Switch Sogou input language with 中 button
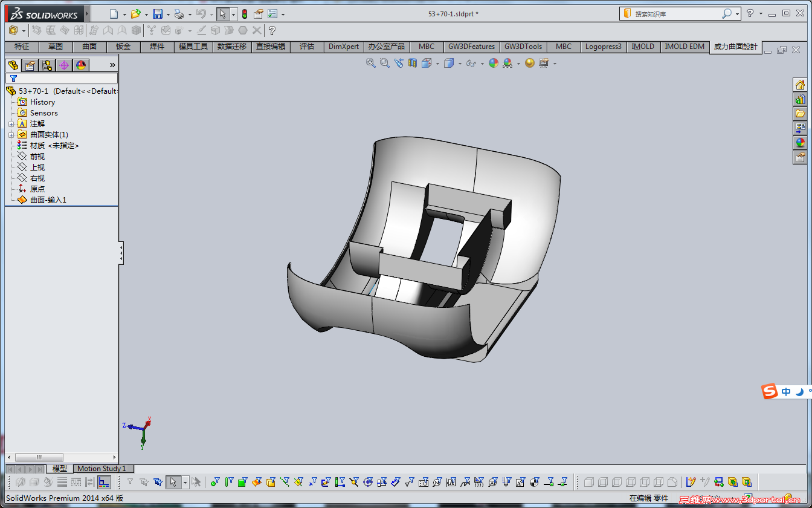Screen dimensions: 812x508 pos(786,392)
